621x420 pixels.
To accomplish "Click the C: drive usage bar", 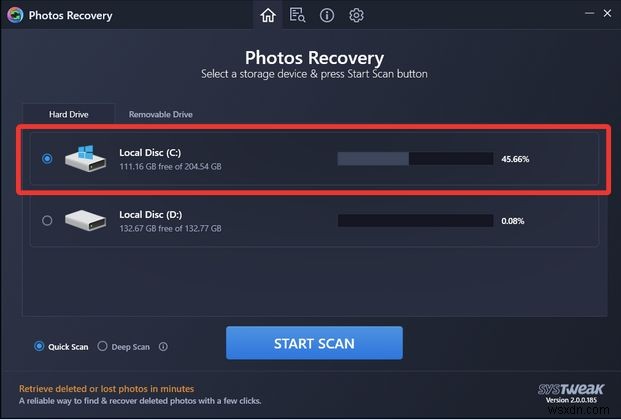I will [415, 158].
